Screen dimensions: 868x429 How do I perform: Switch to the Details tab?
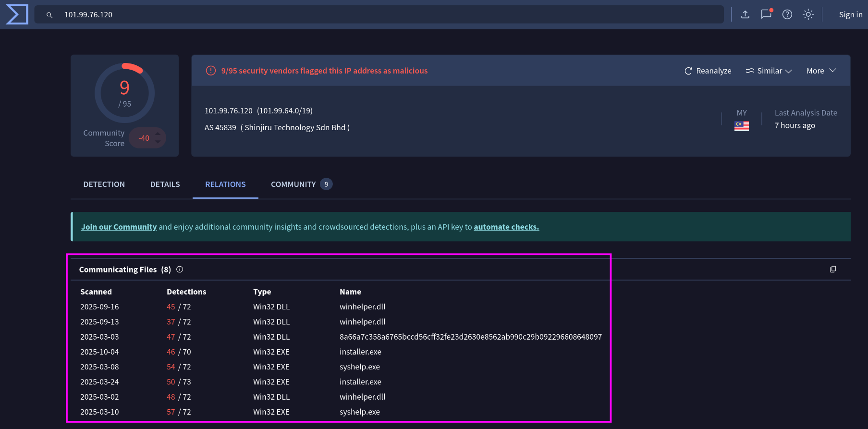click(165, 184)
